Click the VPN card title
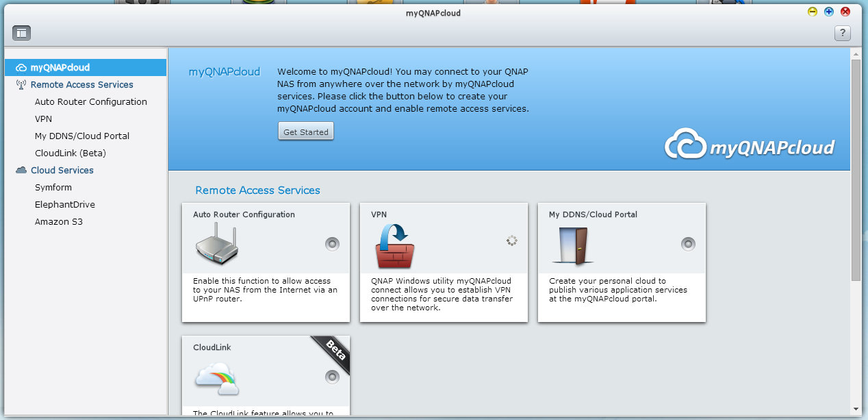Screen dimensions: 868x420 [379, 214]
